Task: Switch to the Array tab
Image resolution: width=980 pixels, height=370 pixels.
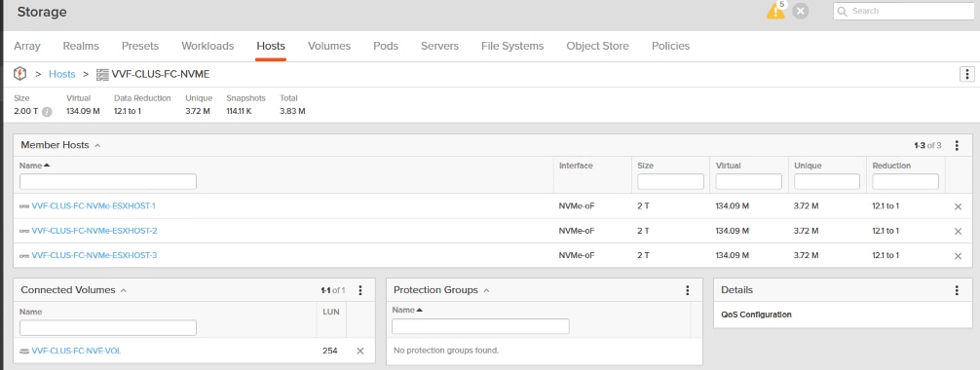Action: (27, 46)
